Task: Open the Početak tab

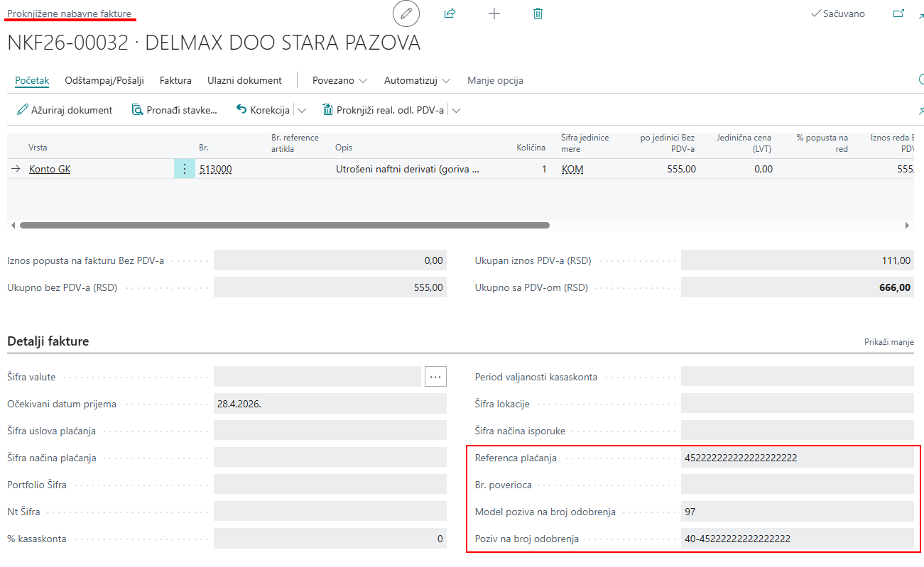Action: point(32,80)
